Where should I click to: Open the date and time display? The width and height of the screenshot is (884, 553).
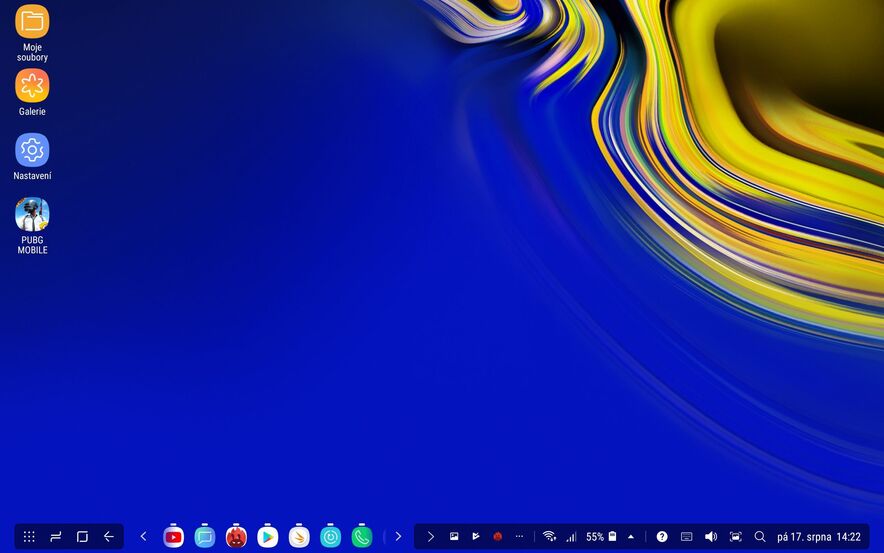pyautogui.click(x=818, y=537)
